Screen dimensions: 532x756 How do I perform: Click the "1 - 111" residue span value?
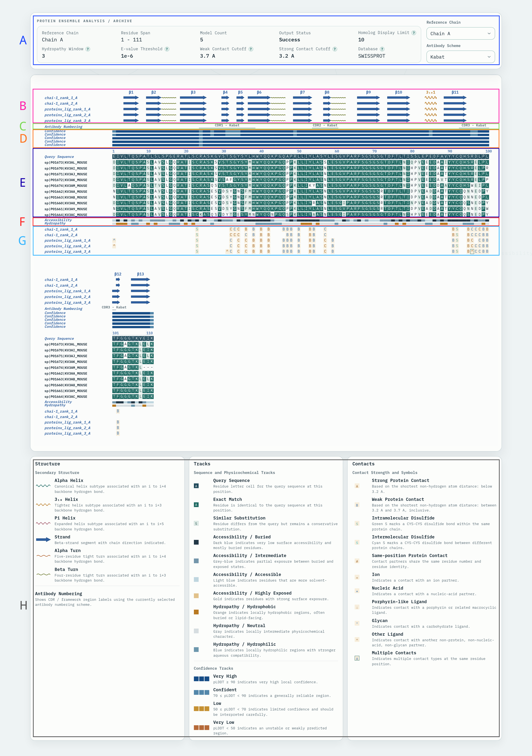(131, 40)
